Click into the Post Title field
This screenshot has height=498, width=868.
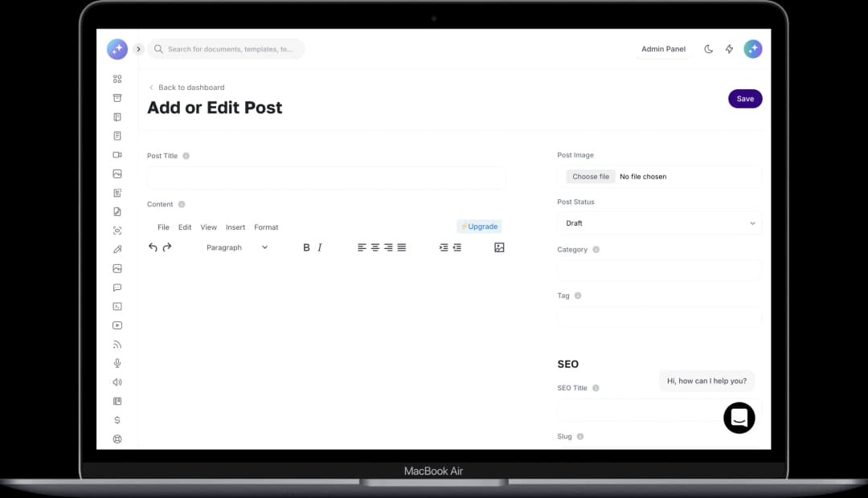point(325,178)
